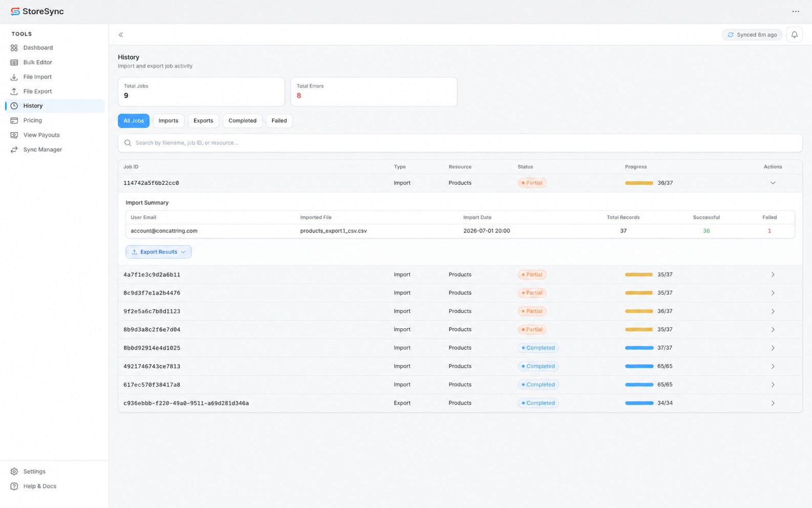Open the Export Results dropdown
The image size is (812, 508).
pyautogui.click(x=159, y=252)
